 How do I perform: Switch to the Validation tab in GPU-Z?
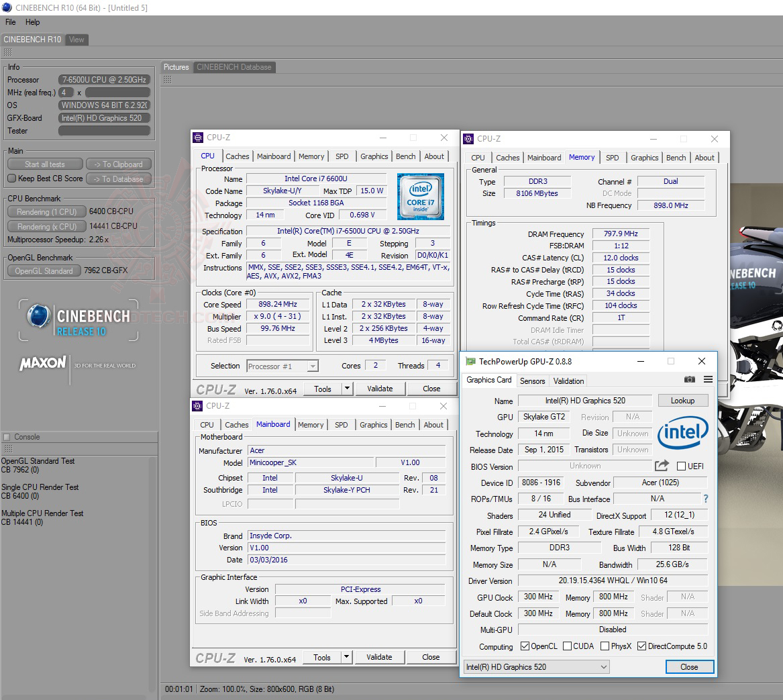click(568, 381)
